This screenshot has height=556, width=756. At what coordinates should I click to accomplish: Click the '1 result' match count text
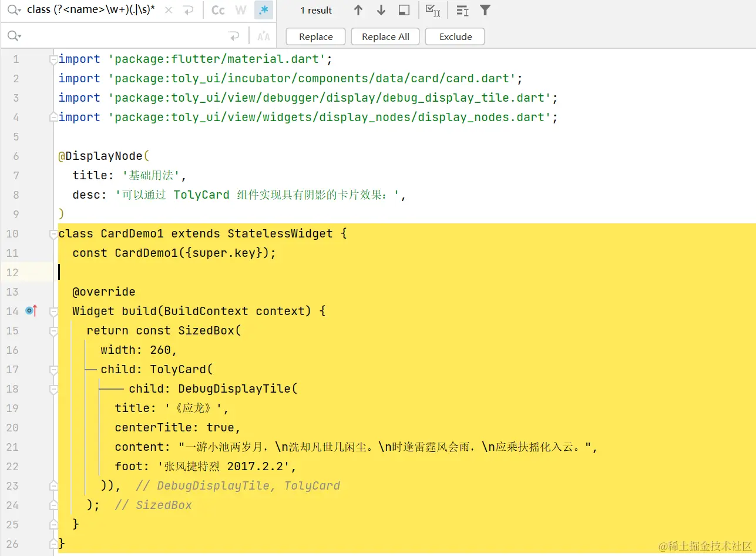point(316,11)
